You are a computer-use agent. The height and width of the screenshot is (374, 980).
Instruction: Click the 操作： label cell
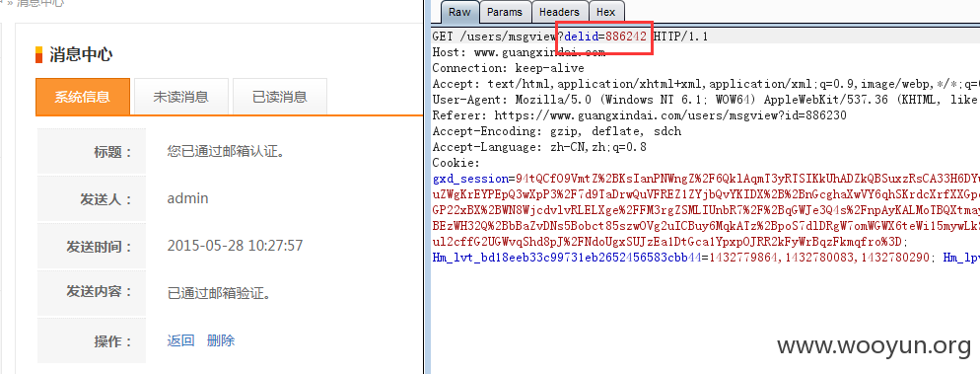(92, 340)
